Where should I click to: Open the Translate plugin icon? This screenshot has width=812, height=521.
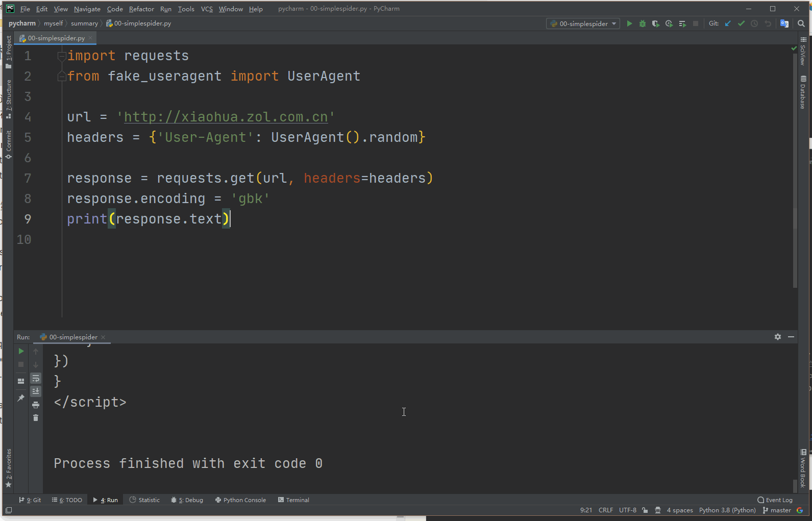(x=784, y=23)
